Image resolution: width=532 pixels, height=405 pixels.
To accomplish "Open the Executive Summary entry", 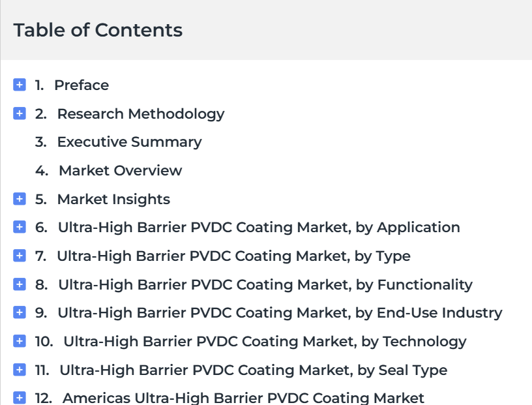I will coord(129,142).
